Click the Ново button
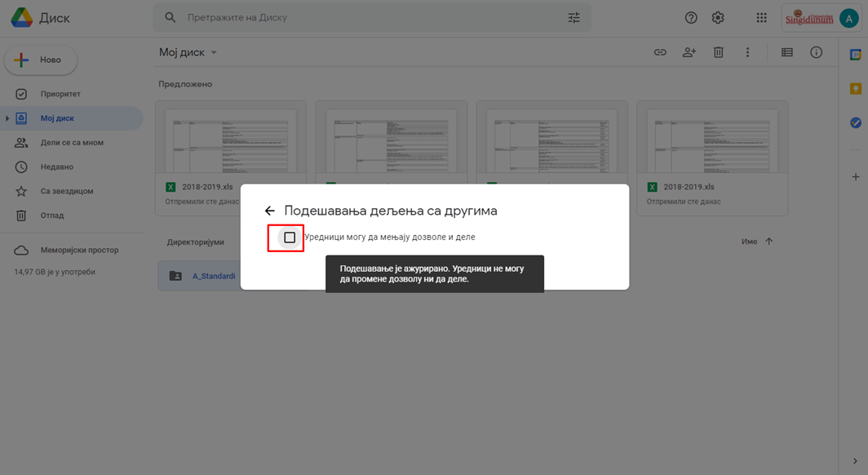The image size is (868, 475). (41, 60)
